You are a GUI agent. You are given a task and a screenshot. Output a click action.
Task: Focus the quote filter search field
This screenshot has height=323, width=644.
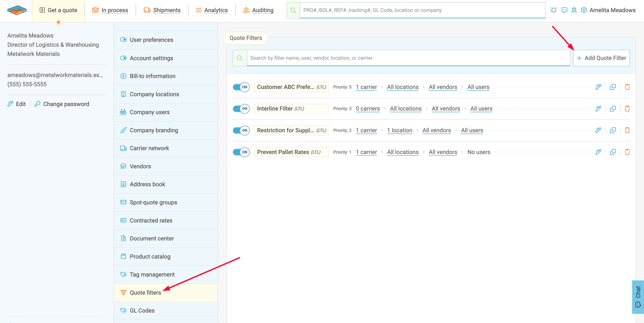coord(408,58)
